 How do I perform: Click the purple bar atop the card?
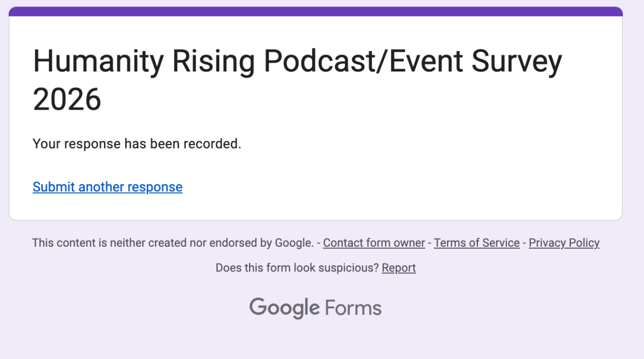pyautogui.click(x=315, y=12)
